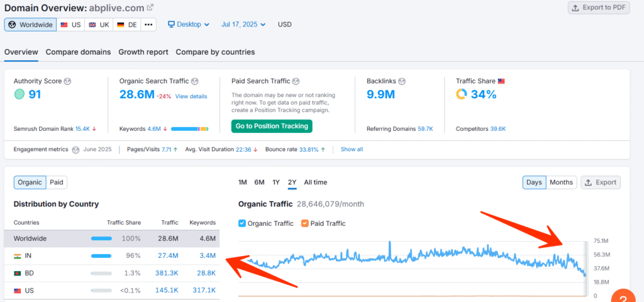Screen dimensions: 644x302
Task: Select the 1Y time range
Action: [277, 182]
